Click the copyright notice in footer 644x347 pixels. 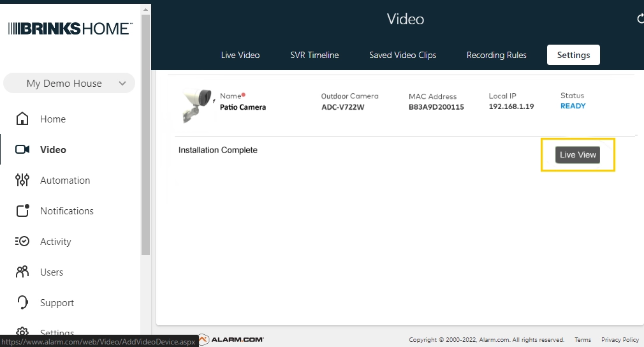[487, 340]
